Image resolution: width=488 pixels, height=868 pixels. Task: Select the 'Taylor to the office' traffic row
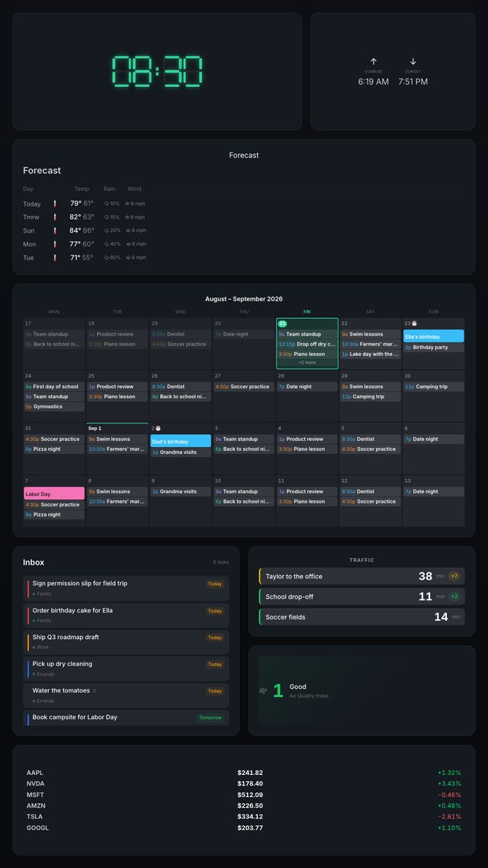pos(362,577)
